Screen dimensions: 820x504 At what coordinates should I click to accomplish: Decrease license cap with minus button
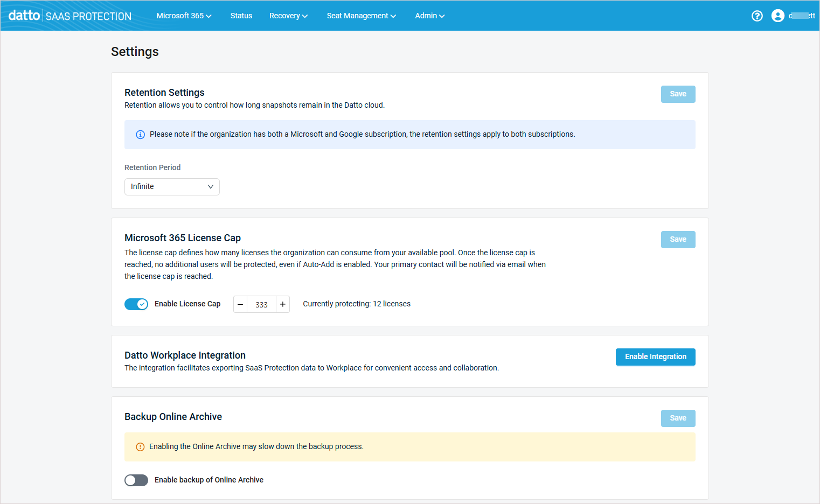[240, 304]
